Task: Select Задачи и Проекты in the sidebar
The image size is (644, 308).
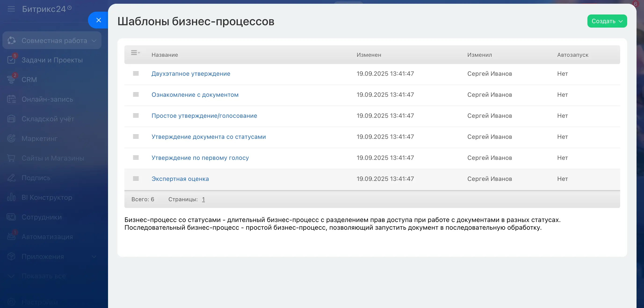Action: [x=52, y=60]
